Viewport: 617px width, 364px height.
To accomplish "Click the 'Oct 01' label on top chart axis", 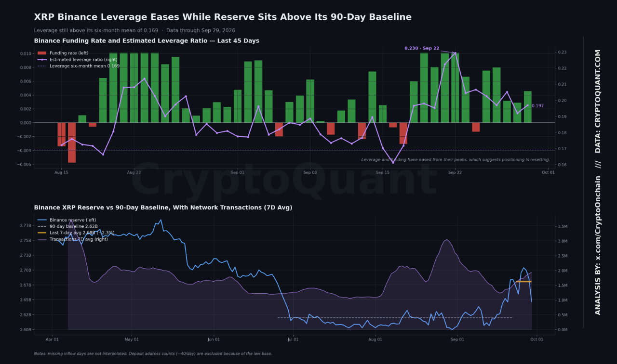I will click(548, 172).
